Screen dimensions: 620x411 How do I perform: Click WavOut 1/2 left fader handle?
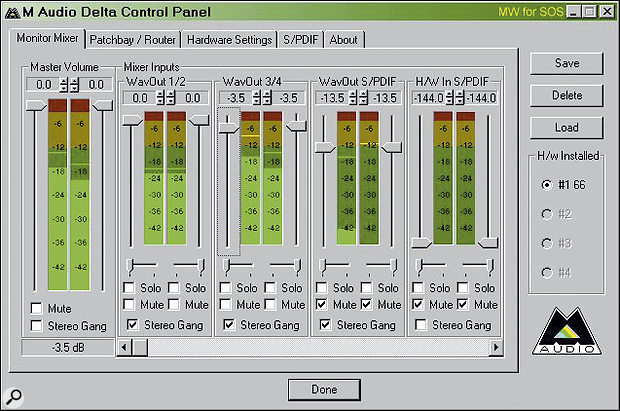coord(132,120)
